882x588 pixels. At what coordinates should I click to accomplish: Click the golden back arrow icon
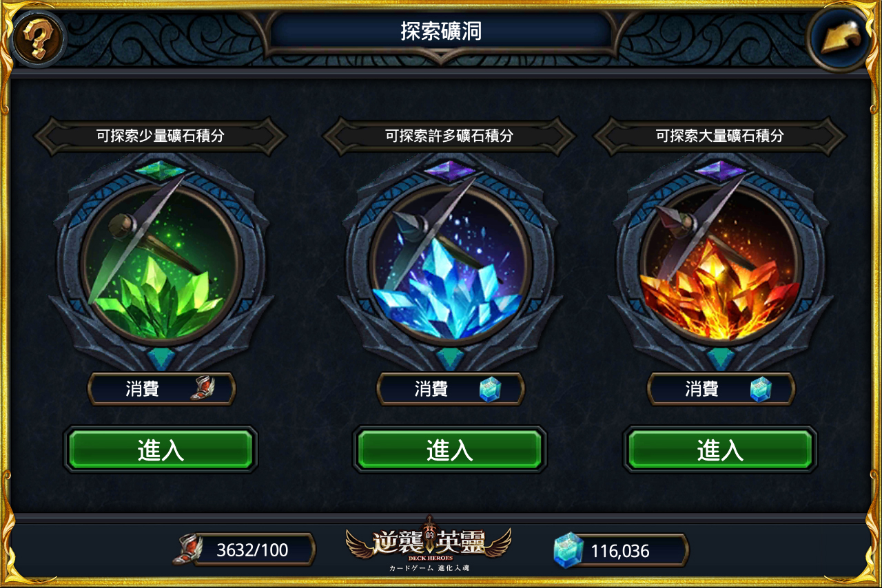click(842, 38)
